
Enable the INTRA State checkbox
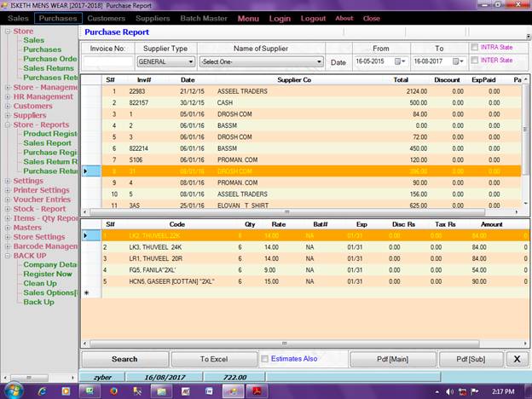click(x=475, y=48)
